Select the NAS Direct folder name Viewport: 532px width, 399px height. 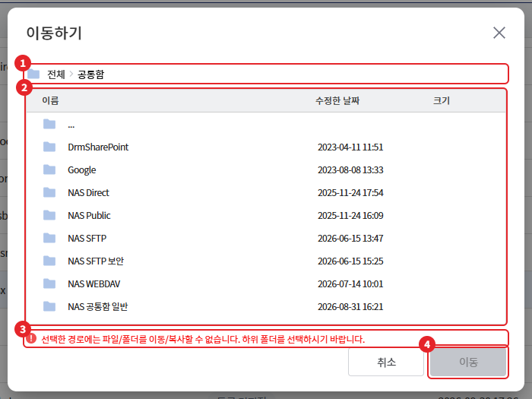pos(88,193)
